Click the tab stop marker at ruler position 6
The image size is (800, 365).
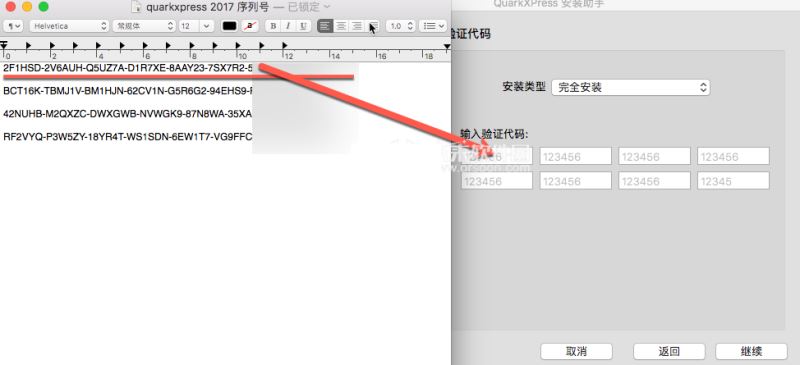145,45
